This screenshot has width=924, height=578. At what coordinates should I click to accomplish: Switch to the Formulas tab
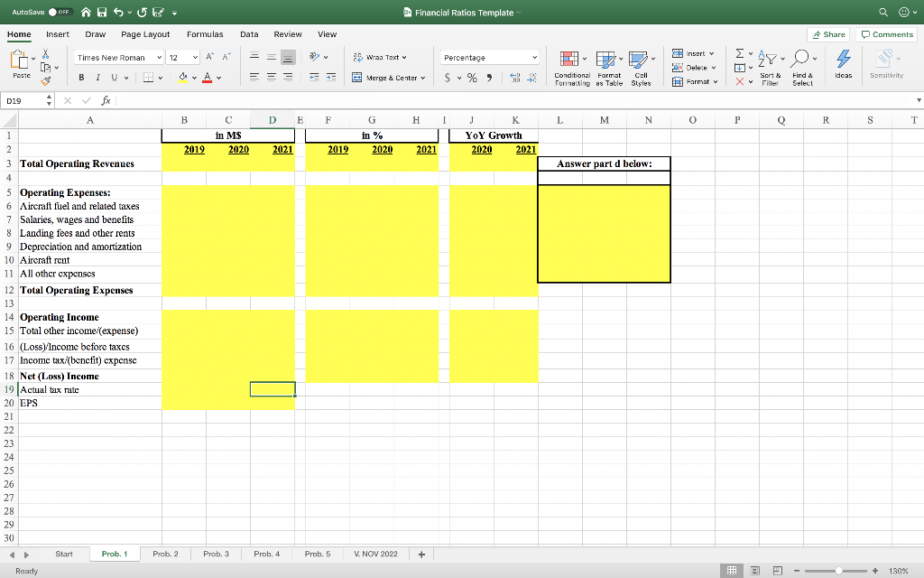pos(205,34)
